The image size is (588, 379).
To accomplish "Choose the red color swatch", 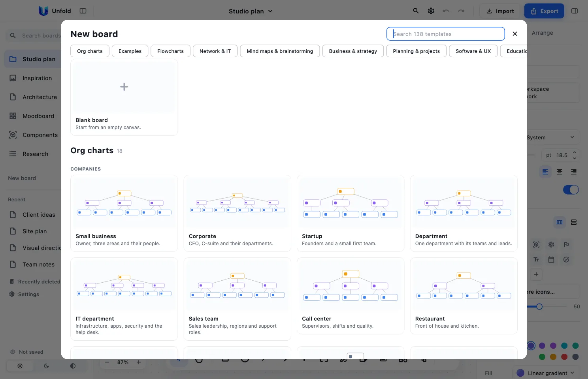I will [564, 357].
